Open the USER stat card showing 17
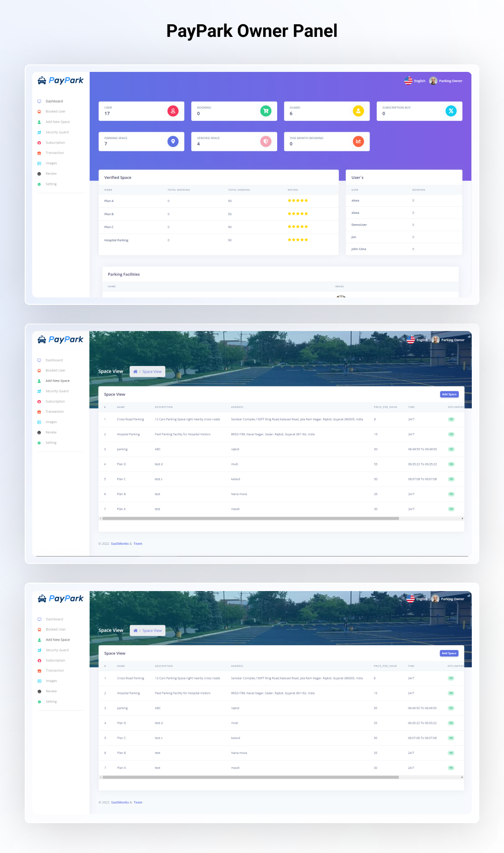The width and height of the screenshot is (504, 853). [x=141, y=111]
